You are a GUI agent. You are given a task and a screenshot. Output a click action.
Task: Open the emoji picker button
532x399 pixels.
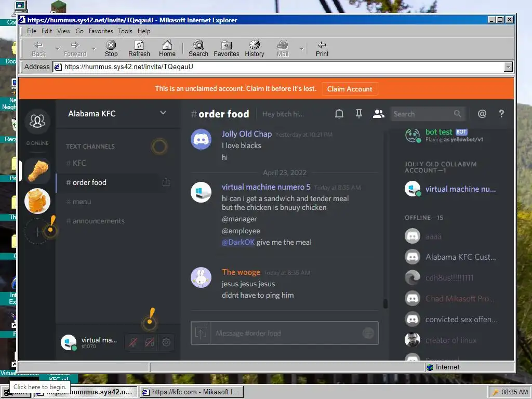(x=368, y=333)
